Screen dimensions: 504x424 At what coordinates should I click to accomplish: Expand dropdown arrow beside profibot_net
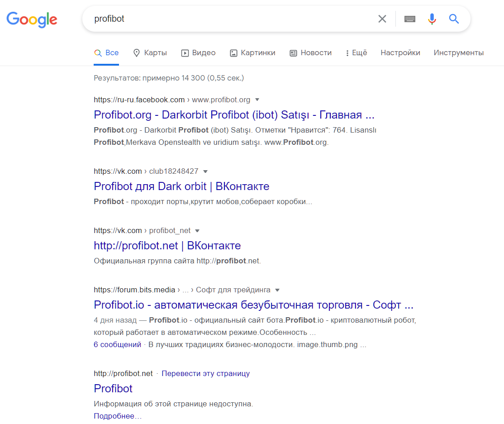[x=197, y=230]
